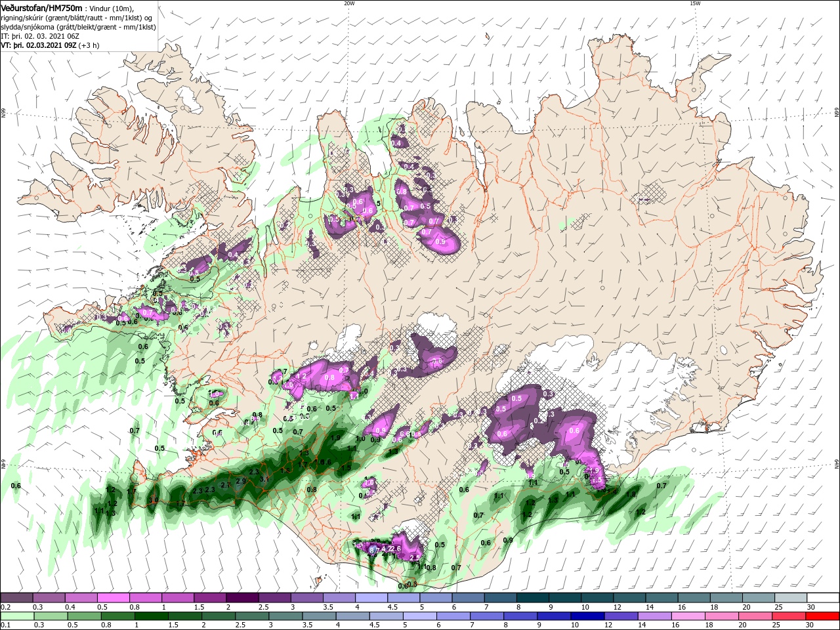Click the 'rigning/skúrir' legend description line
Viewport: 840px width, 630px height.
pyautogui.click(x=77, y=18)
